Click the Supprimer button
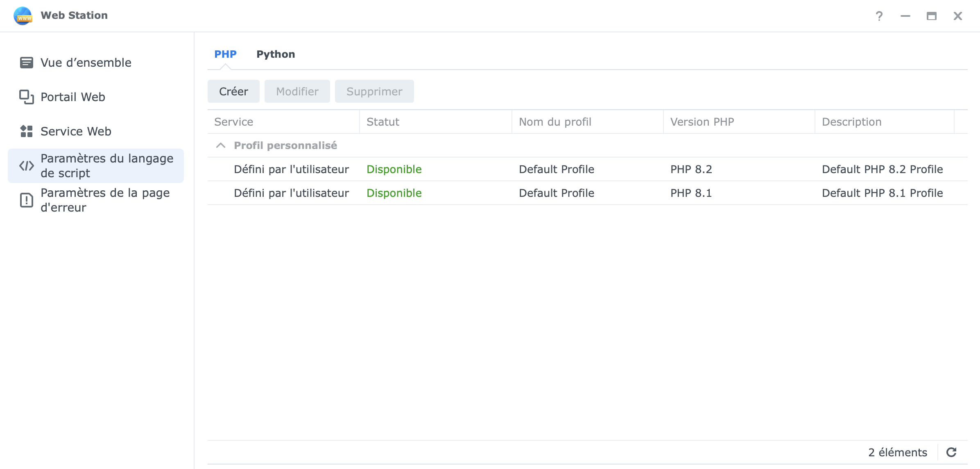This screenshot has width=980, height=469. [374, 91]
